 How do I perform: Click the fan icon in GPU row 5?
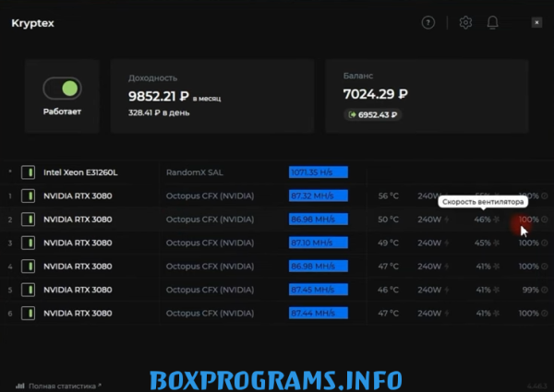coord(497,290)
